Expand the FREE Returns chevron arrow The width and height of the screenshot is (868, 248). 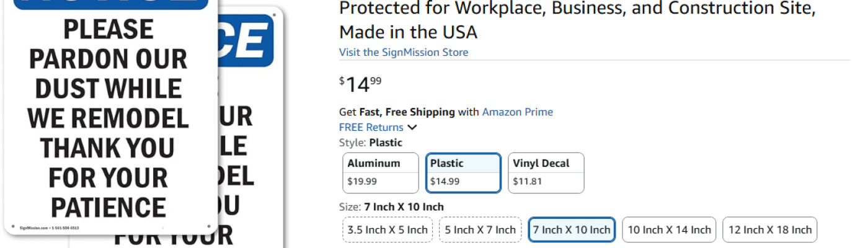tap(412, 128)
